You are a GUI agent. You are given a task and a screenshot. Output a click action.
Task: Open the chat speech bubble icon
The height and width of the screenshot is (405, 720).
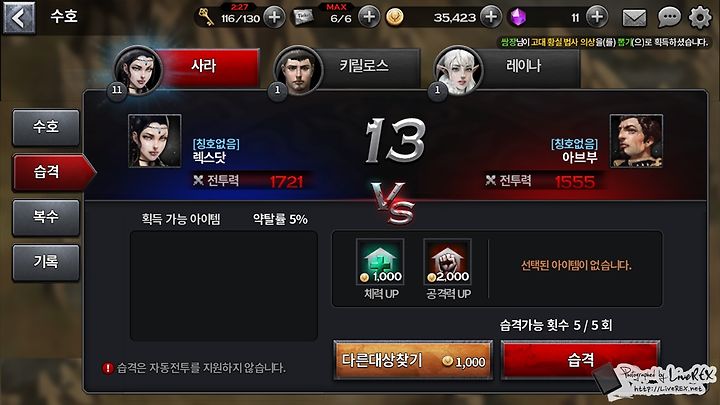click(x=669, y=18)
